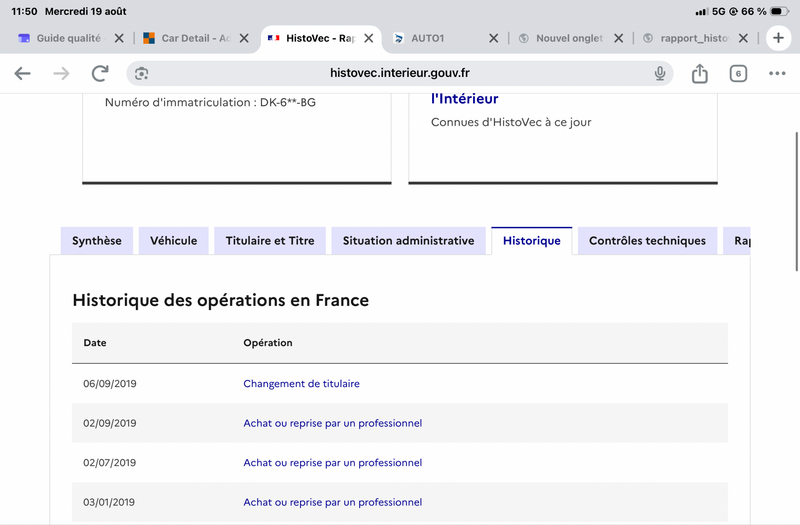Screen dimensions: 800x525
Task: Open the Situation administrative tab
Action: pyautogui.click(x=408, y=241)
